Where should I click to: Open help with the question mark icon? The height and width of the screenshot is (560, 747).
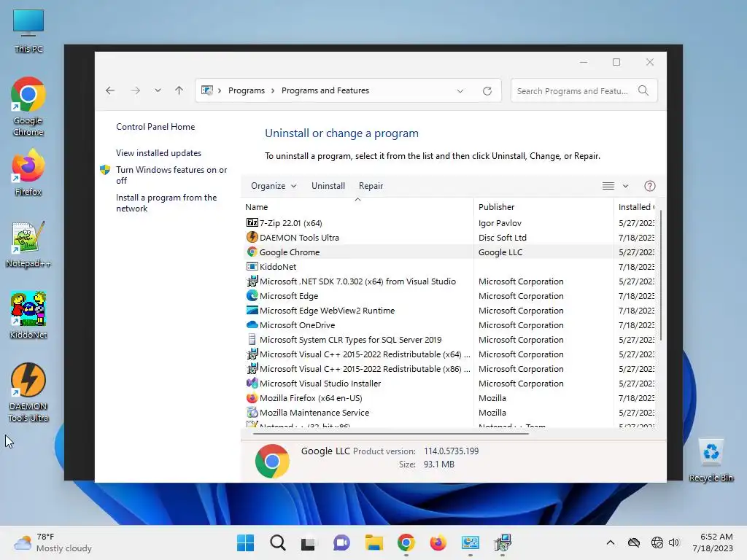coord(650,186)
